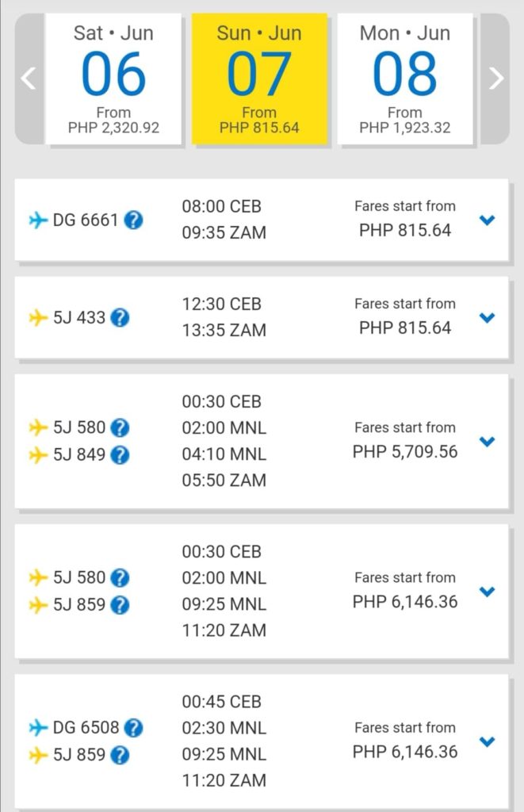Tap the PHP 6,146.36 fare for DG 6508

coord(405,752)
